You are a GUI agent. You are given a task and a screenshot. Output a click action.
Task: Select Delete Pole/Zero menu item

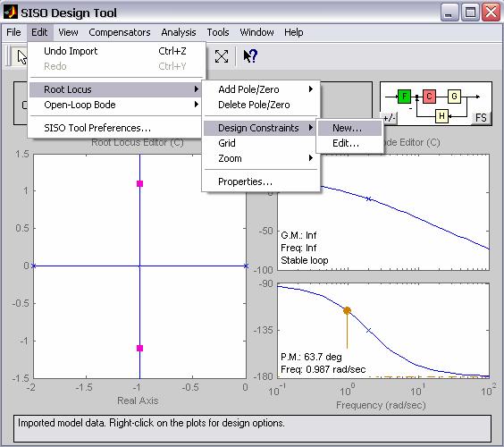pos(261,105)
